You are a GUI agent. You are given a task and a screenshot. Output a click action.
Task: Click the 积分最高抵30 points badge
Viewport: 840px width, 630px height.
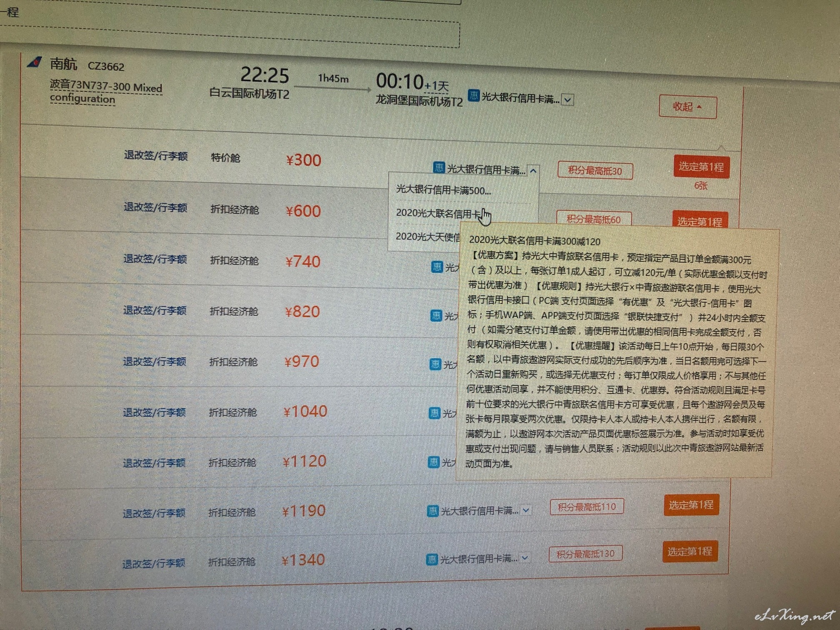coord(595,171)
